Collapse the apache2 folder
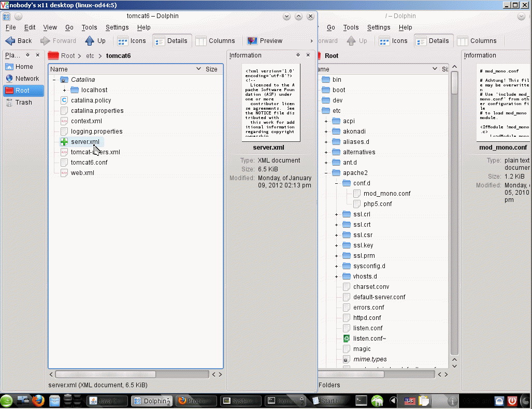This screenshot has height=409, width=532. (x=326, y=173)
